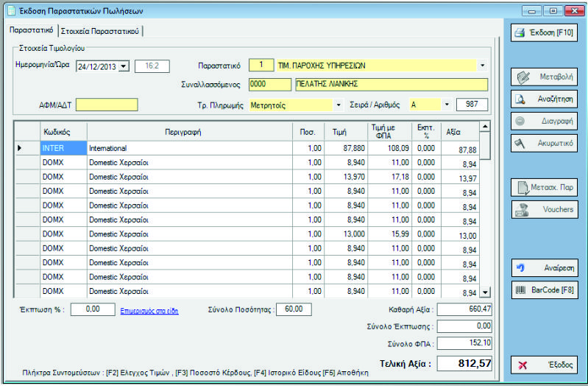This screenshot has width=588, height=386.
Task: Expand the Σειρά series dropdown
Action: pyautogui.click(x=446, y=105)
